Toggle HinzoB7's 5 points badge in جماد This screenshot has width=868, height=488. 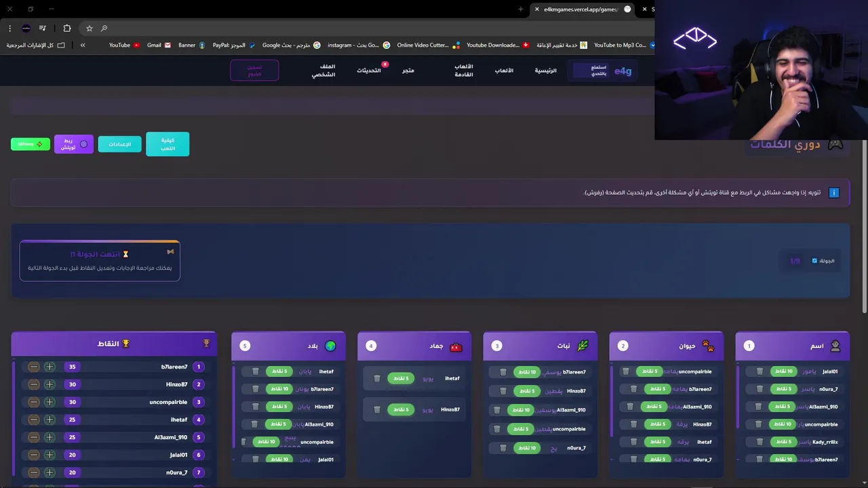tap(401, 409)
